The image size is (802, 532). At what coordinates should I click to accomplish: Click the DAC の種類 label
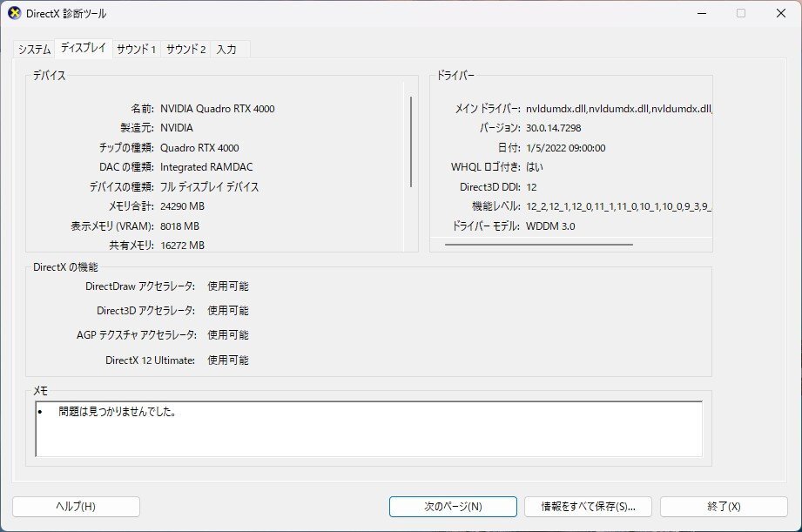(126, 167)
